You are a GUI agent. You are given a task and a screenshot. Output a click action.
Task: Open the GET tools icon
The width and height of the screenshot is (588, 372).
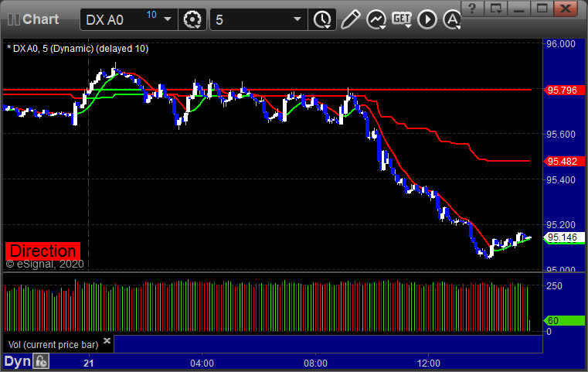[x=402, y=19]
